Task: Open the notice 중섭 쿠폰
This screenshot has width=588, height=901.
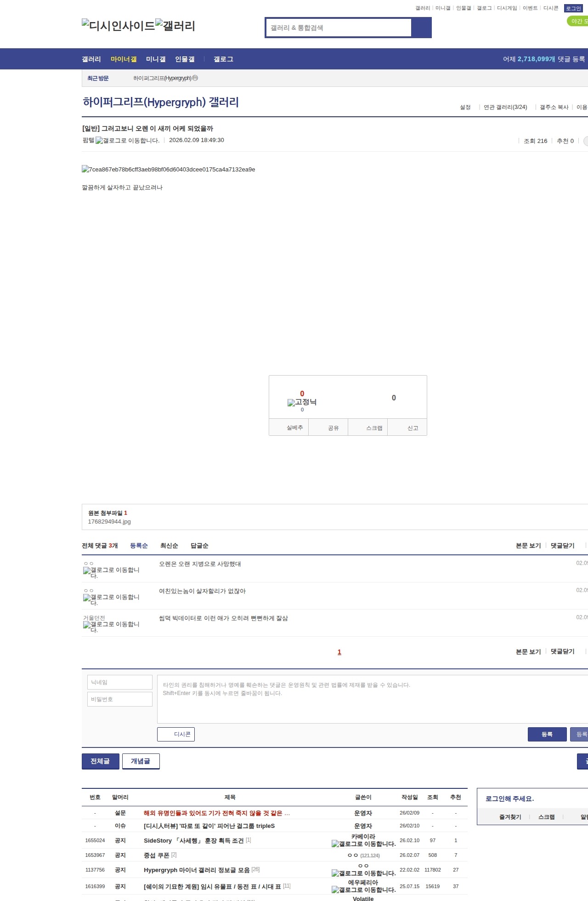Action: (x=156, y=855)
